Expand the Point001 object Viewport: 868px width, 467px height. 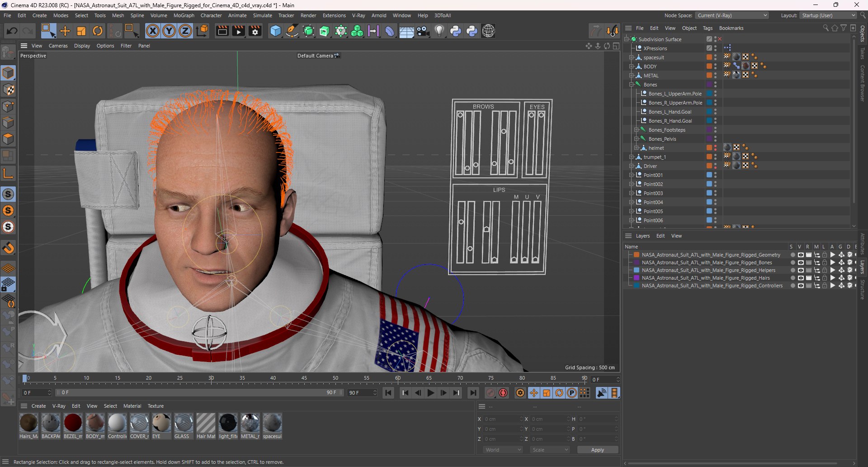point(632,175)
